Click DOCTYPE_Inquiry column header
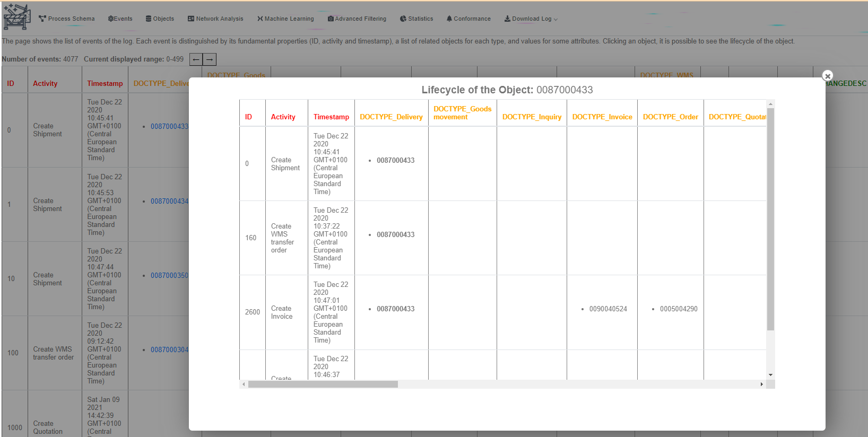 click(532, 117)
